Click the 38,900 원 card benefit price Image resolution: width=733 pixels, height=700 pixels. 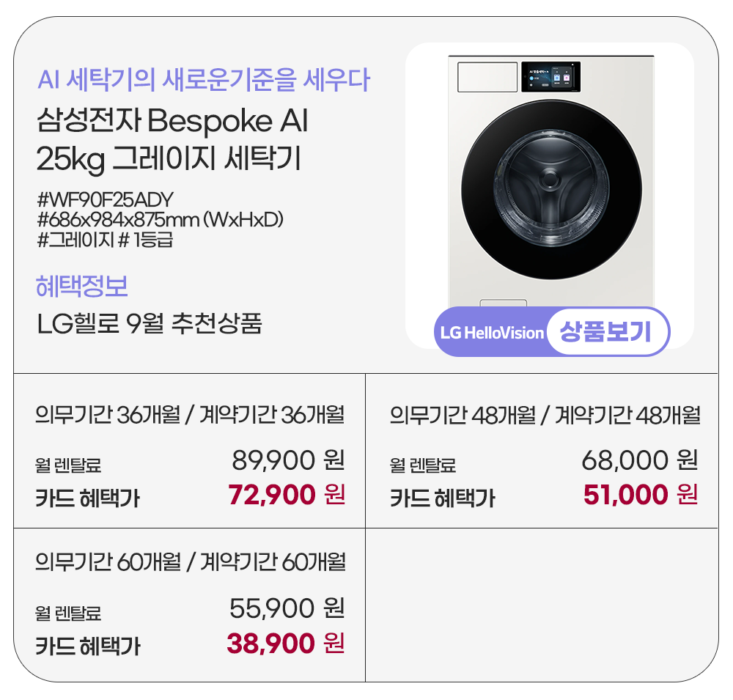(x=285, y=644)
